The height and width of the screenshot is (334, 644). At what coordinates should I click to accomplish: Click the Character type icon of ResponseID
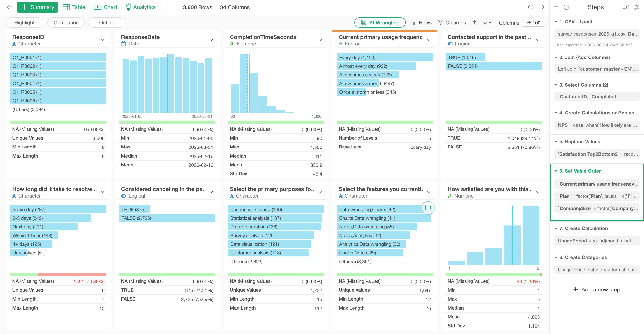tap(14, 44)
